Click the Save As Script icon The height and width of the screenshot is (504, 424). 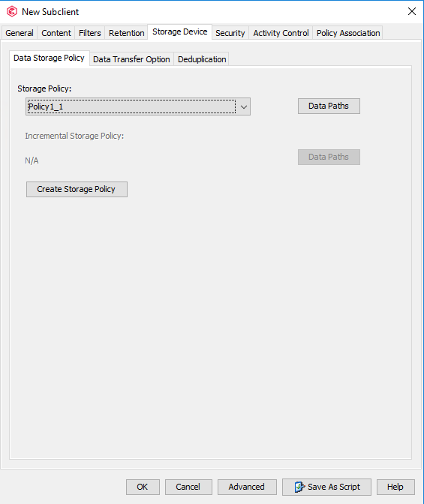coord(299,487)
